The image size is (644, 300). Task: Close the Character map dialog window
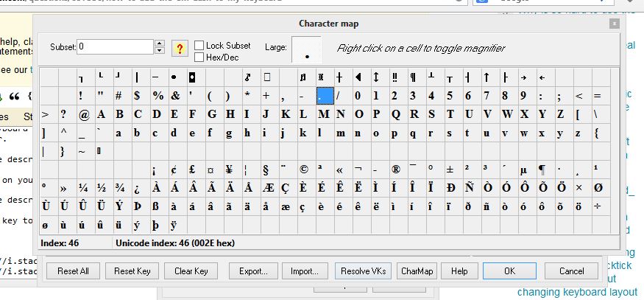point(613,24)
